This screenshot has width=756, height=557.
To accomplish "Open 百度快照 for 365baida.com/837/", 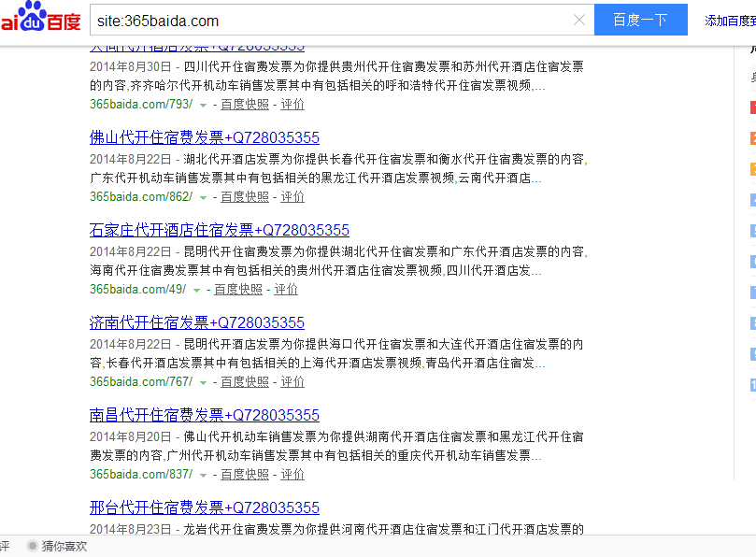I will tap(245, 475).
